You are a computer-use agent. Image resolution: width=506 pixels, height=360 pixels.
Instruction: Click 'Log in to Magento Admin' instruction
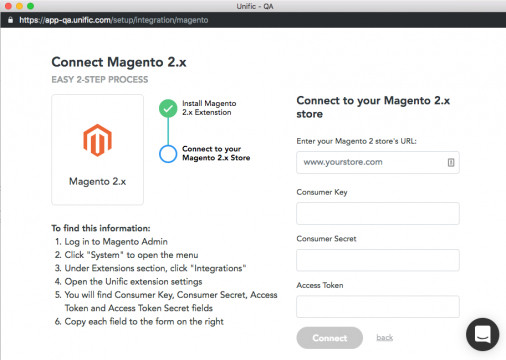pyautogui.click(x=116, y=242)
